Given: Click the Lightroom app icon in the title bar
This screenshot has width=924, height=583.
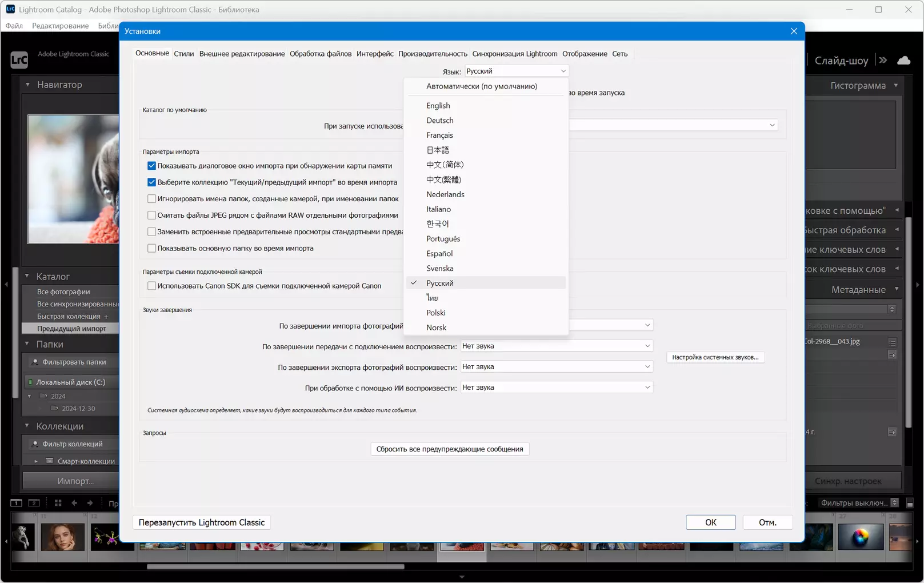Looking at the screenshot, I should point(10,9).
